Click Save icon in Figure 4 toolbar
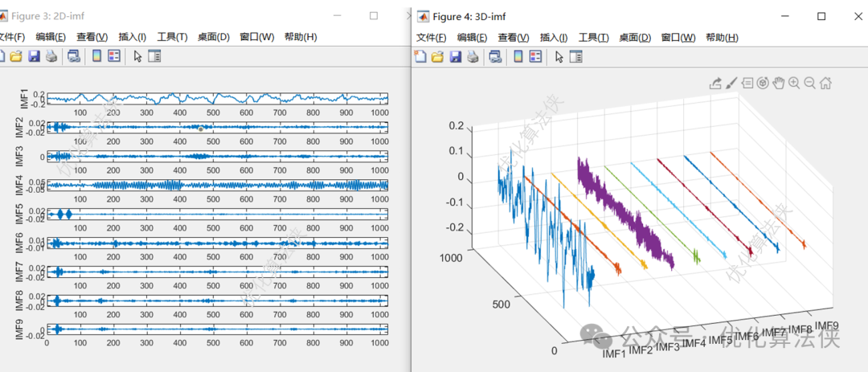The height and width of the screenshot is (372, 868). 455,56
